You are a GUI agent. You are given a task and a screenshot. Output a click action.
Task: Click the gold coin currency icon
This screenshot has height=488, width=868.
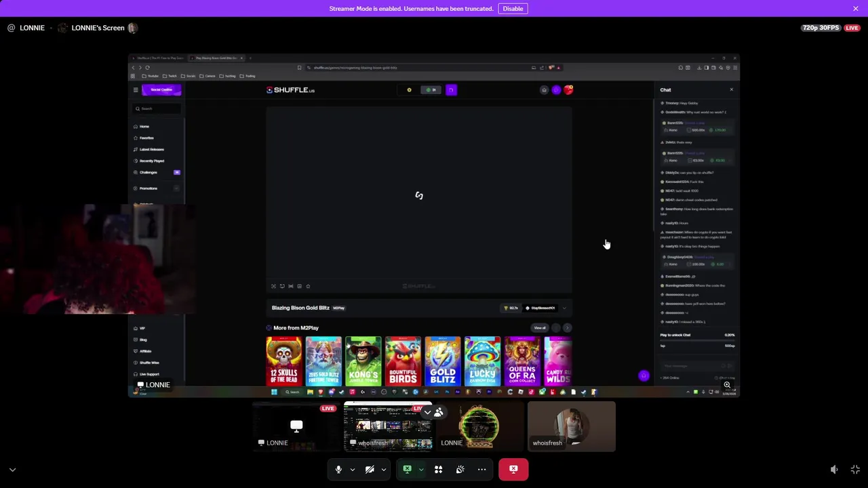click(x=409, y=89)
